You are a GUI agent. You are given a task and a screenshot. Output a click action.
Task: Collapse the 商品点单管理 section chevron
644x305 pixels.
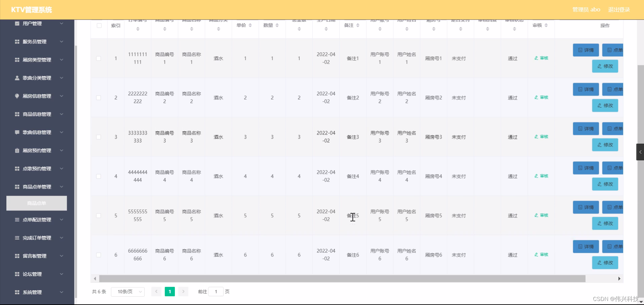coord(61,187)
